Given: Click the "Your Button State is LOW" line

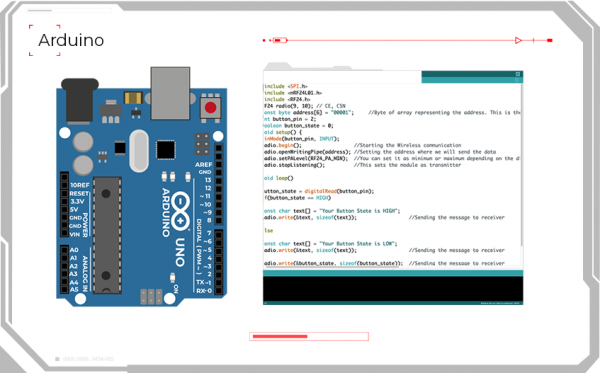Looking at the screenshot, I should pyautogui.click(x=331, y=243).
